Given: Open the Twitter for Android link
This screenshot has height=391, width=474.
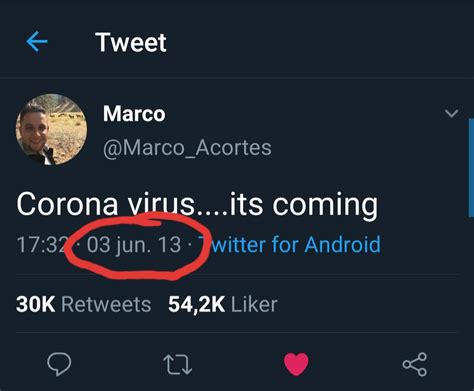Looking at the screenshot, I should point(289,245).
